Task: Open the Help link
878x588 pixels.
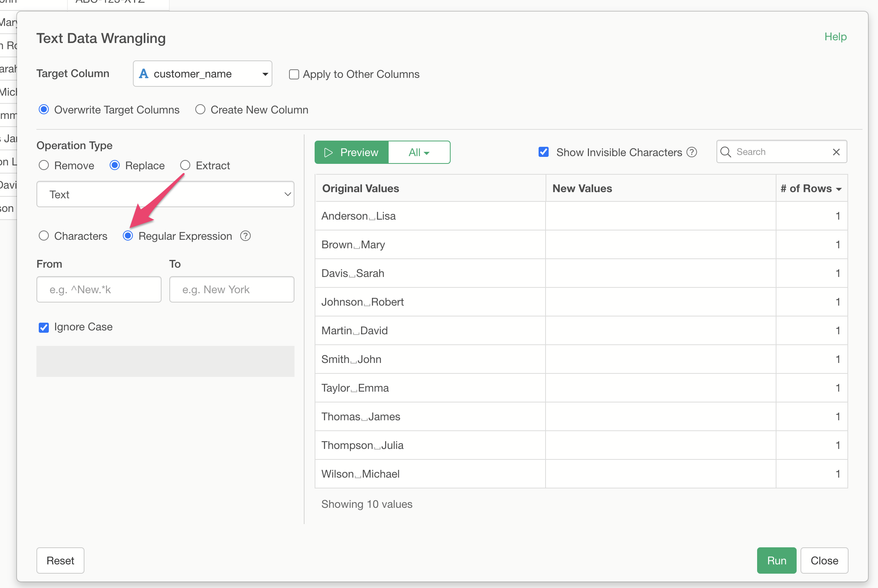Action: [x=835, y=37]
